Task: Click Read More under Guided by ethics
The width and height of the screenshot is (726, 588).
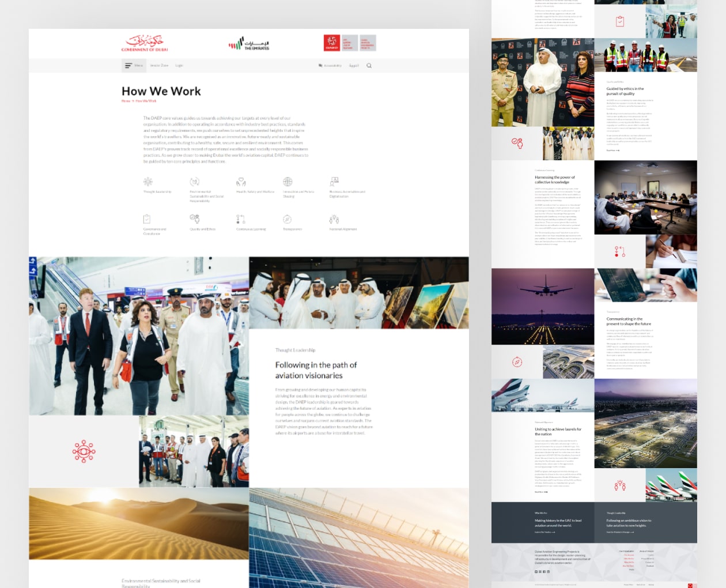Action: tap(613, 150)
